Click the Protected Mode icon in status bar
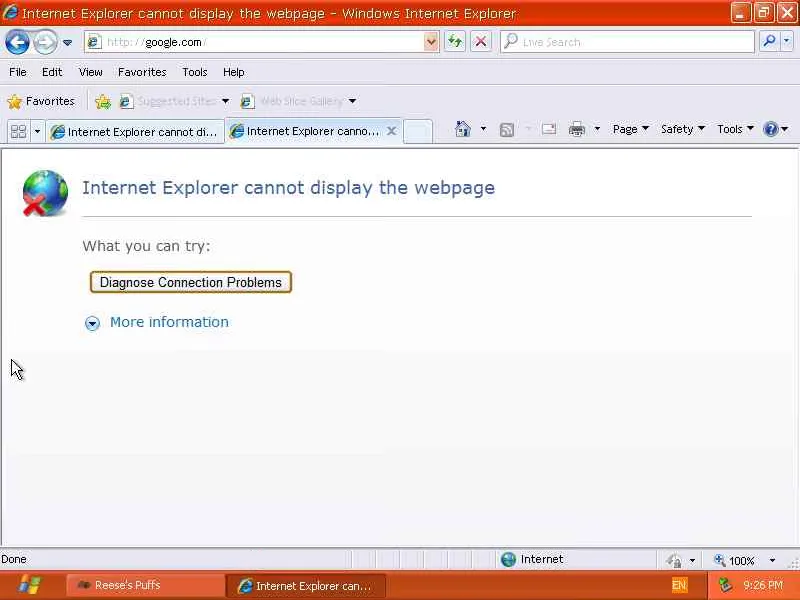 click(674, 560)
